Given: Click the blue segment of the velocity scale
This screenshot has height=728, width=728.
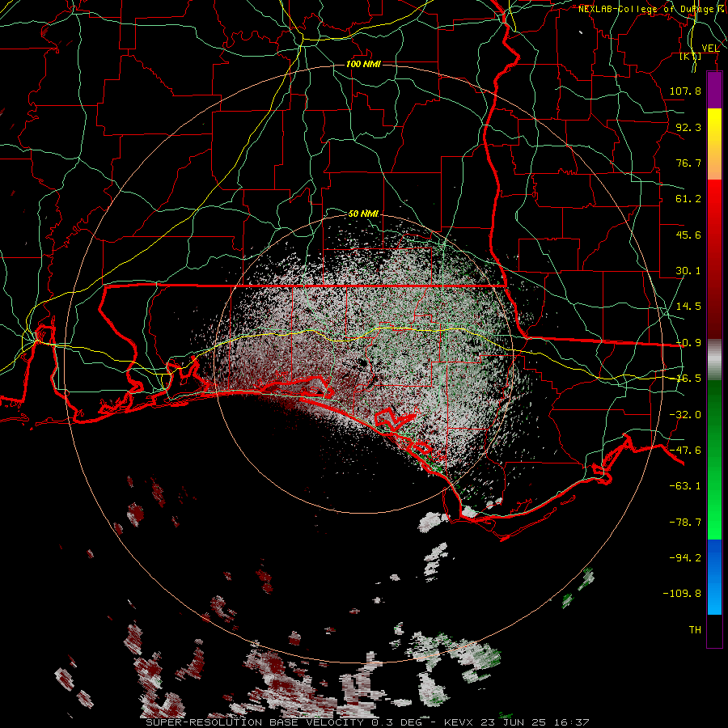Looking at the screenshot, I should click(714, 577).
